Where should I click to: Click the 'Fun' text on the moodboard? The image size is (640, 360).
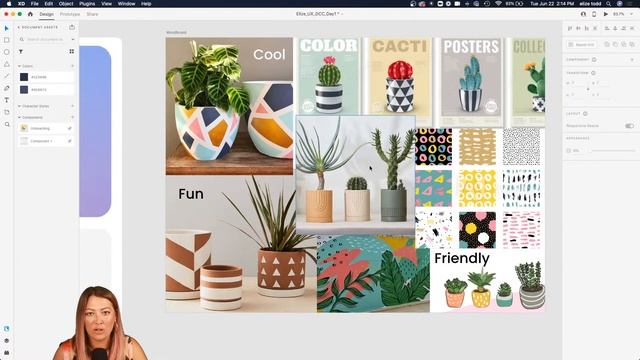191,193
